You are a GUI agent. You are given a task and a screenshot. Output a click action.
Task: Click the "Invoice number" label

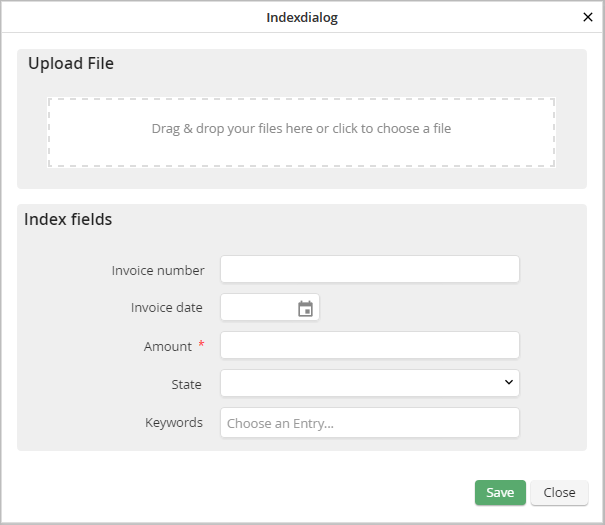(158, 270)
